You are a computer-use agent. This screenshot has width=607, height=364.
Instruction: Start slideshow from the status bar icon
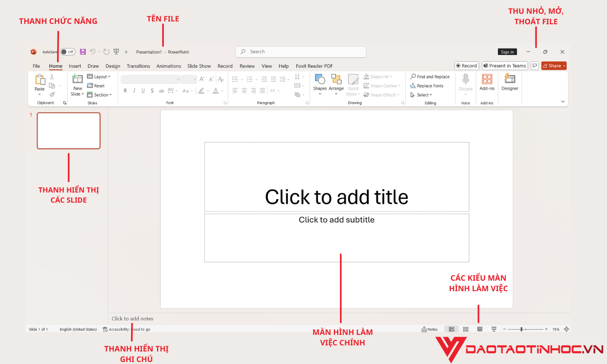coord(494,329)
